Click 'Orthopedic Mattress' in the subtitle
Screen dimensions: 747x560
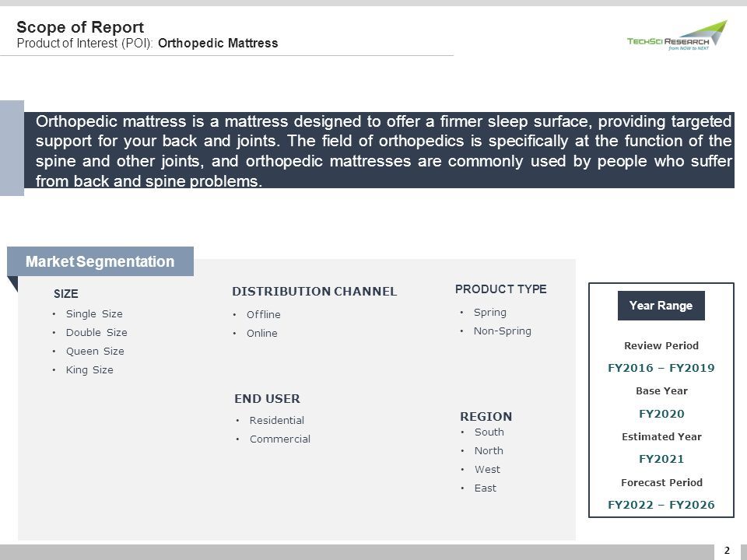tap(218, 44)
